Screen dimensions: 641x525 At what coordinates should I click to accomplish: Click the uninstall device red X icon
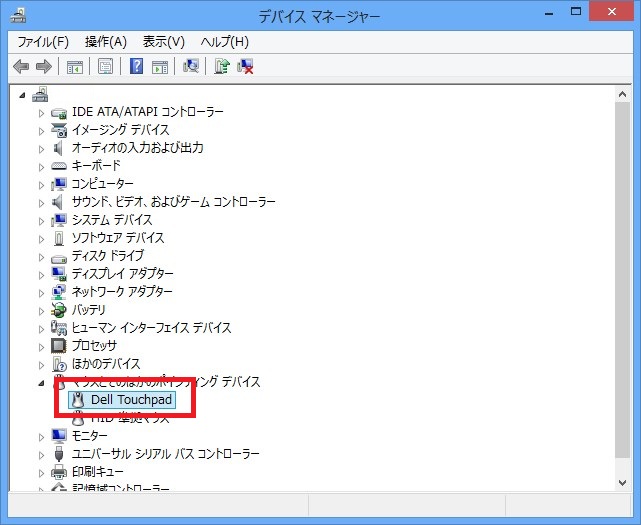point(245,66)
